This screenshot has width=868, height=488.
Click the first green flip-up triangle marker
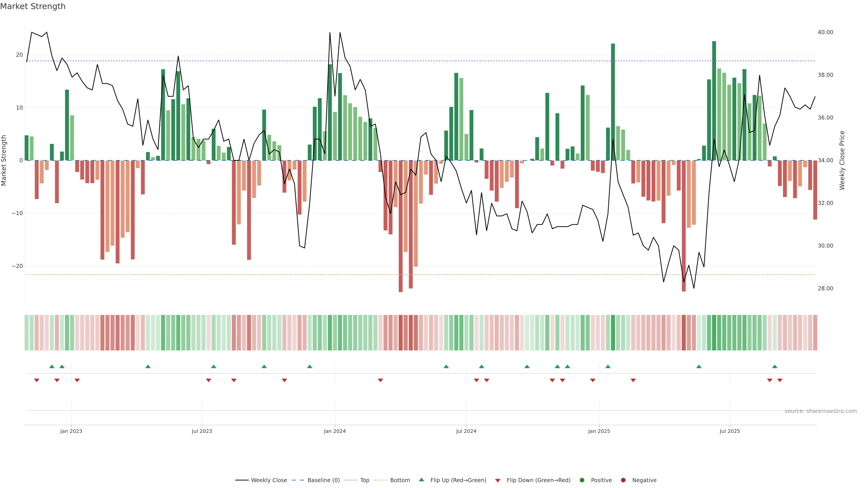pyautogui.click(x=52, y=366)
